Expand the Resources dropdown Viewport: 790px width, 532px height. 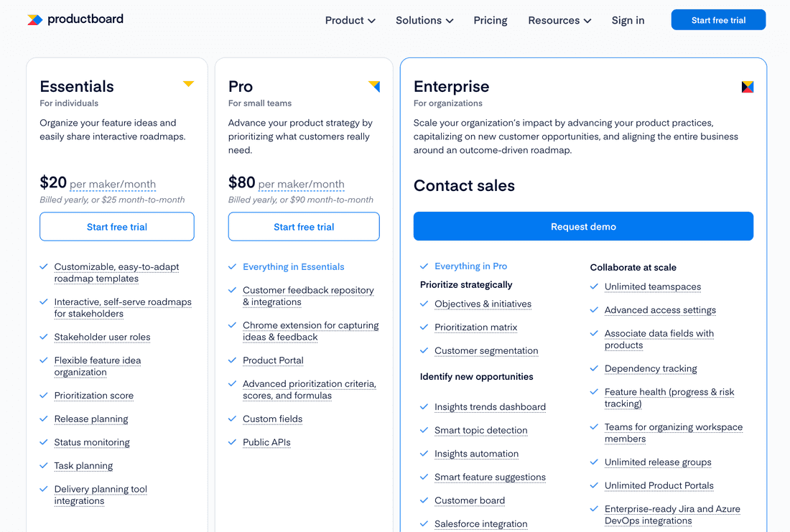pyautogui.click(x=559, y=20)
